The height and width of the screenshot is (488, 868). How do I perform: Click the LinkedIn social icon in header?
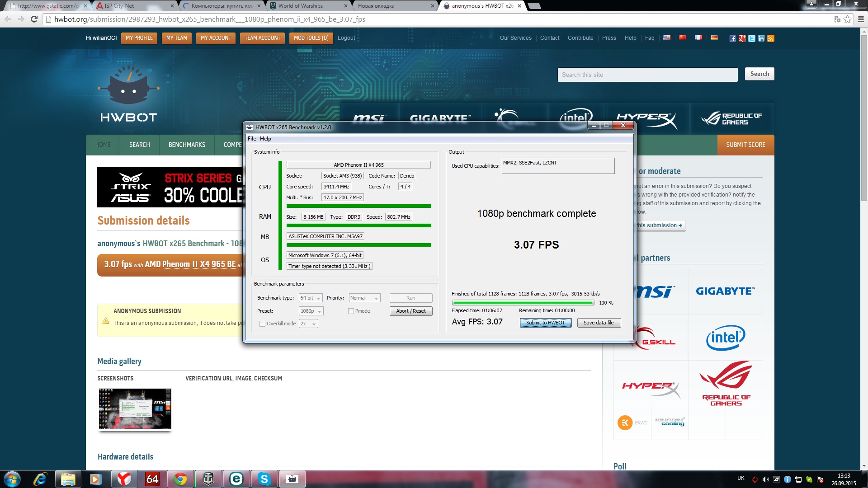click(x=761, y=38)
